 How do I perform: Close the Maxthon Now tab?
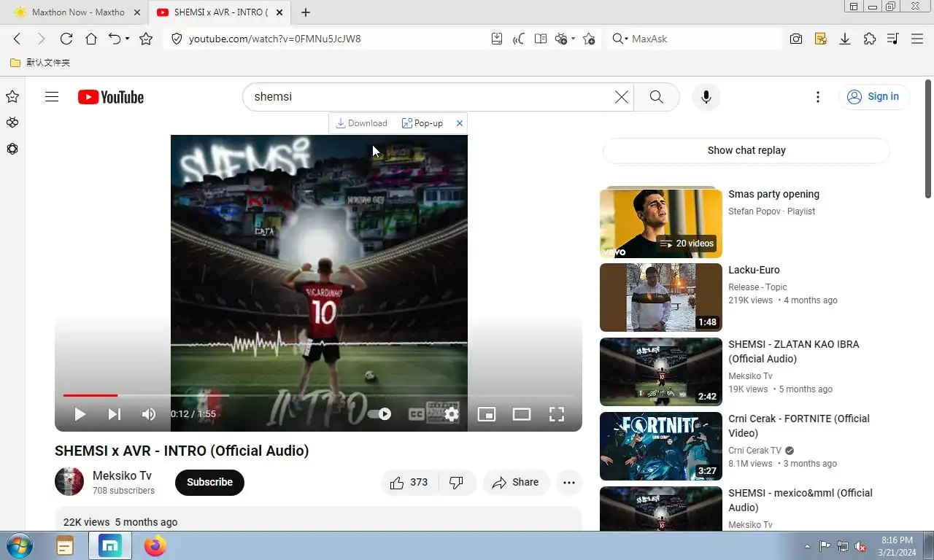click(137, 12)
